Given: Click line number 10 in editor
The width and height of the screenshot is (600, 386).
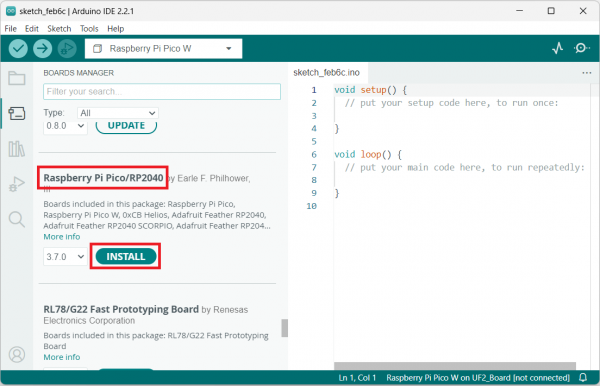Looking at the screenshot, I should (x=311, y=206).
